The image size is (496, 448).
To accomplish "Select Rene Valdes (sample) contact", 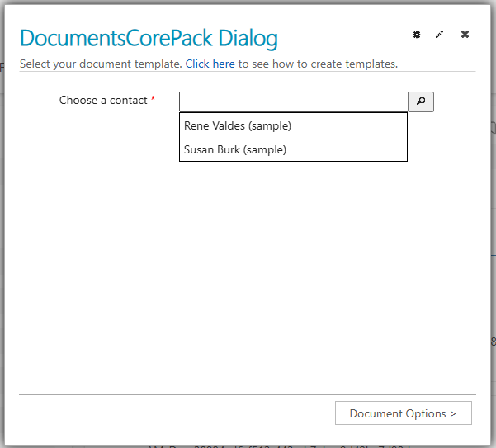I will click(293, 125).
